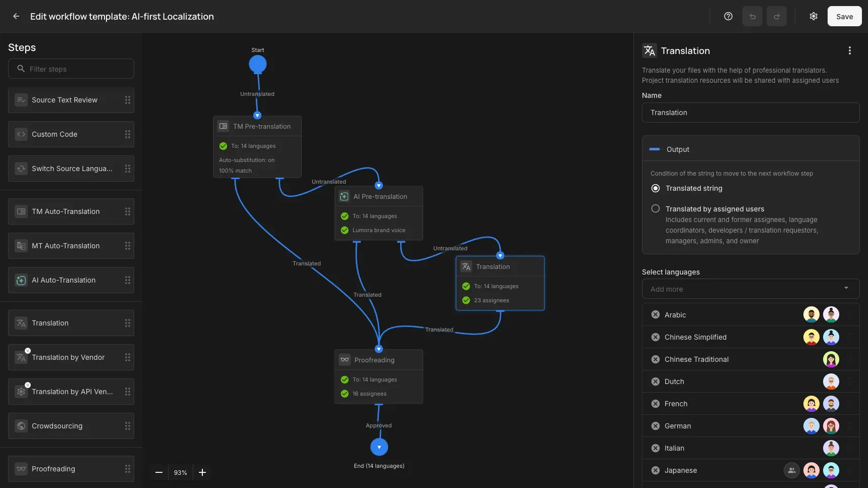The width and height of the screenshot is (868, 488).
Task: Select Translated by assigned users radio option
Action: (656, 208)
